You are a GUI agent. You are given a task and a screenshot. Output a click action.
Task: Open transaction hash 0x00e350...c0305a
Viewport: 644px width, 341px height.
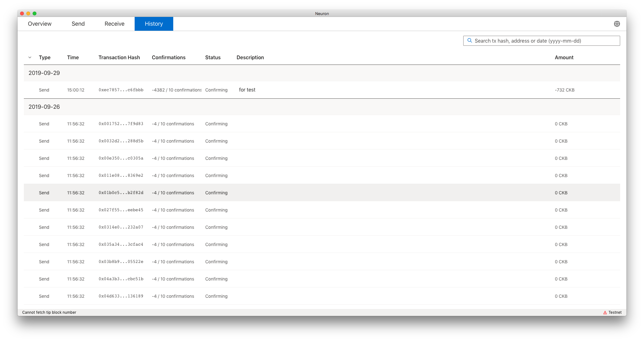(x=121, y=158)
